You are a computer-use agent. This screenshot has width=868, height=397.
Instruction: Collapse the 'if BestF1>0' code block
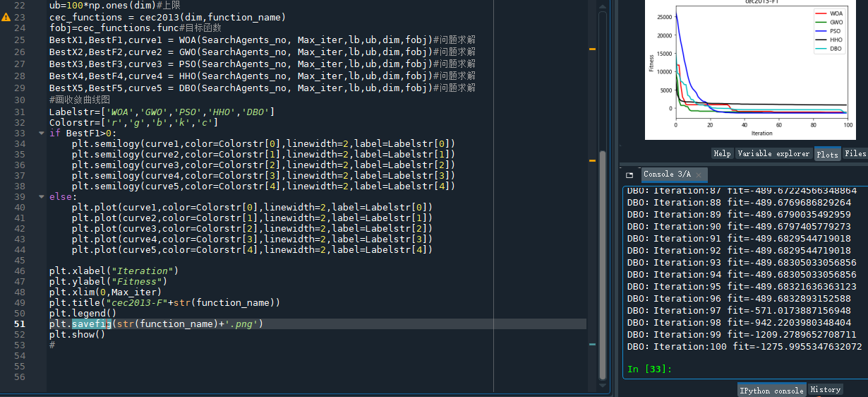pos(41,134)
